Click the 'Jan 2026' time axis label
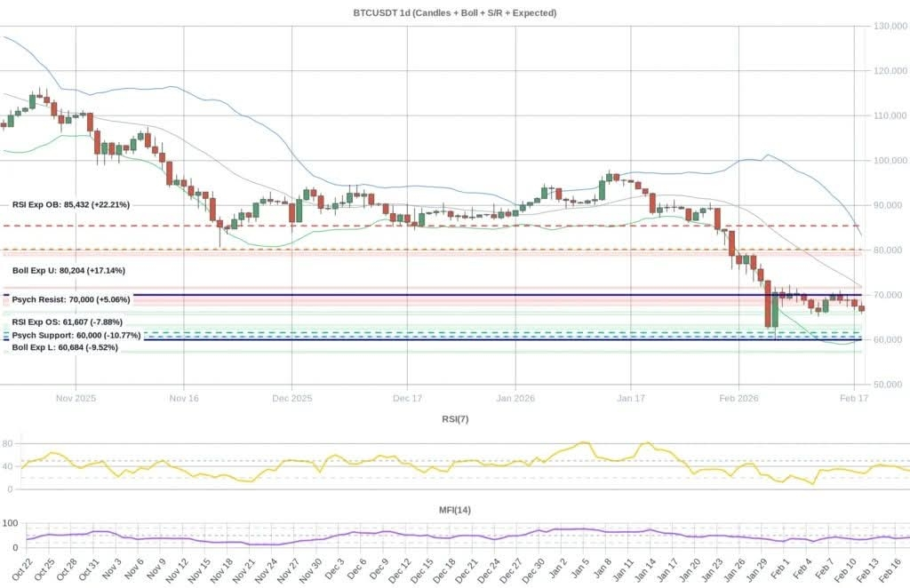The width and height of the screenshot is (910, 588). (x=515, y=399)
